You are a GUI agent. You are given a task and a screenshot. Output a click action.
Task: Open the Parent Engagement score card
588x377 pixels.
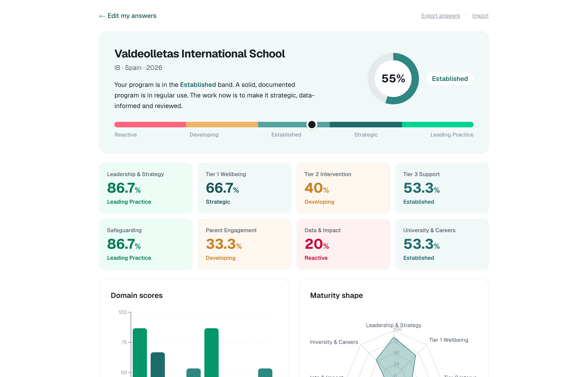coord(244,244)
